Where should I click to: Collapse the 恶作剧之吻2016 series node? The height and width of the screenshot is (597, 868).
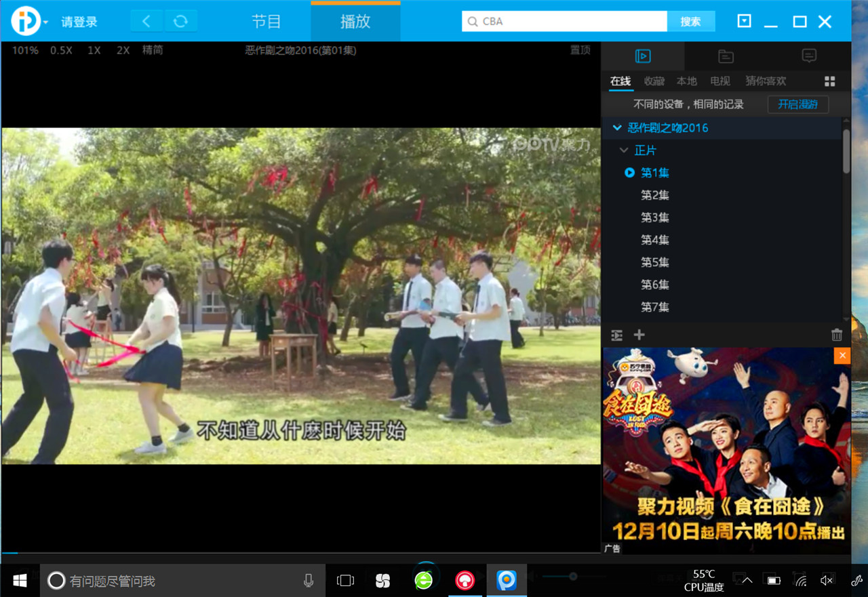617,127
